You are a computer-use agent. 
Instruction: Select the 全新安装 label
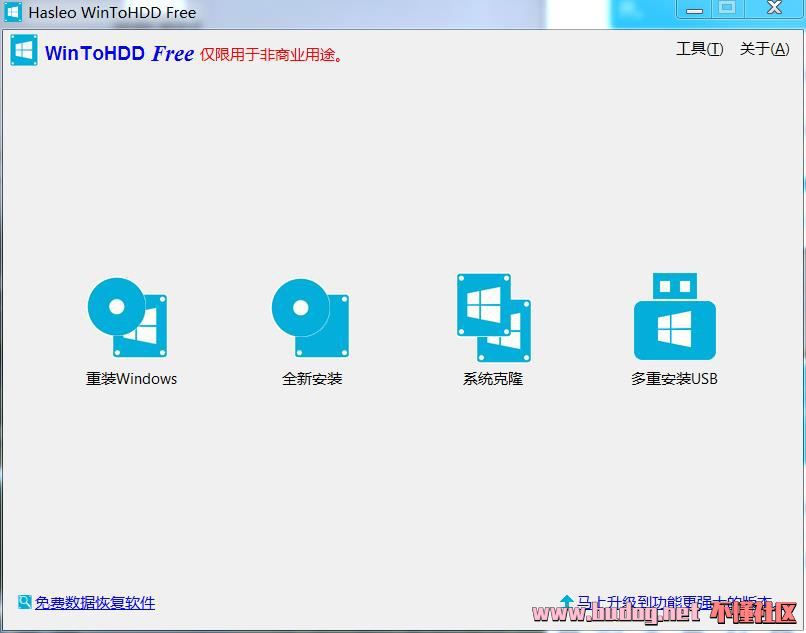[x=312, y=379]
